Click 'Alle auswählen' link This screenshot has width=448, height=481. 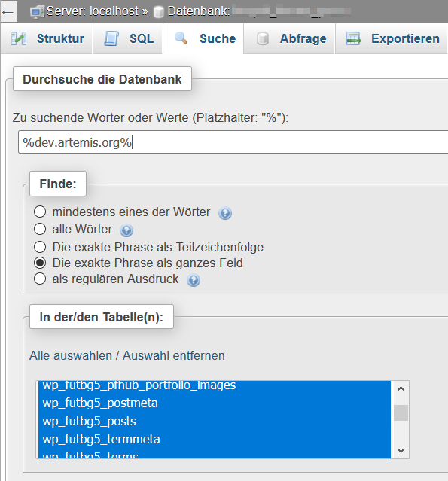71,356
